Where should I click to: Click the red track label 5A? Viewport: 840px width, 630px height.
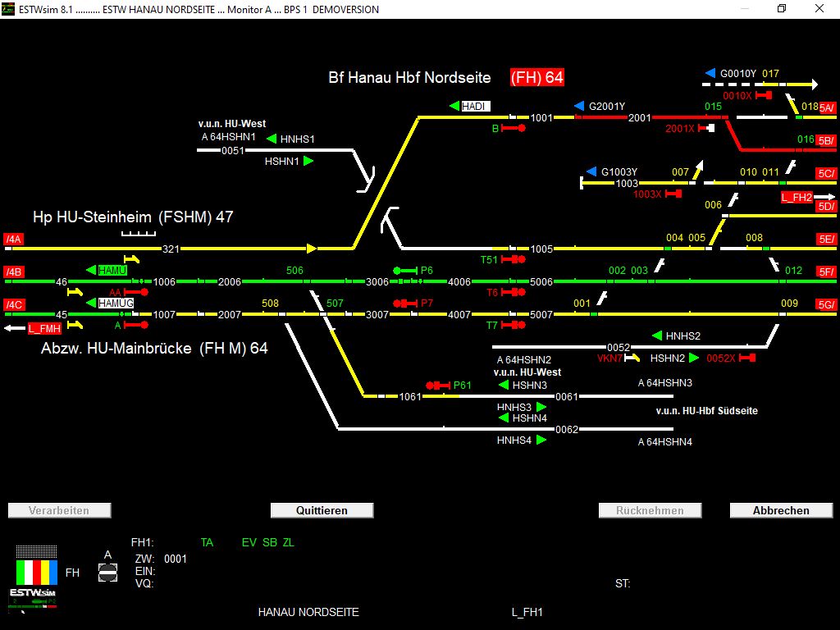click(827, 107)
